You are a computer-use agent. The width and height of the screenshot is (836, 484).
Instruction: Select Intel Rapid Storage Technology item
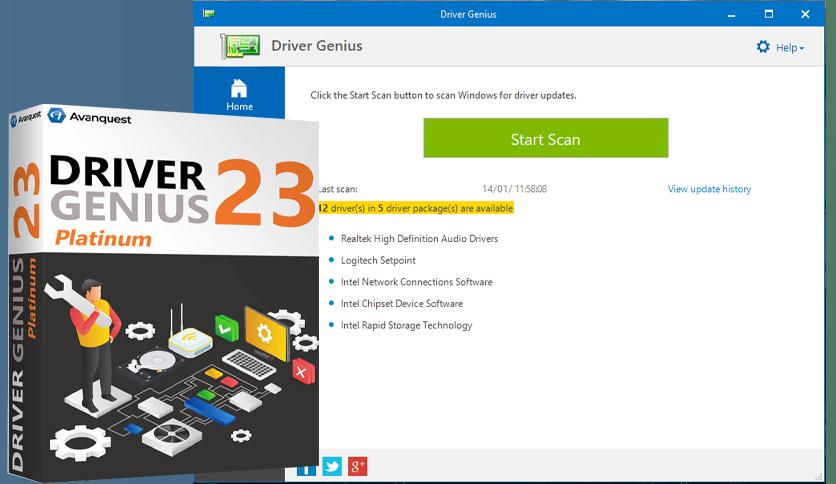pos(406,325)
